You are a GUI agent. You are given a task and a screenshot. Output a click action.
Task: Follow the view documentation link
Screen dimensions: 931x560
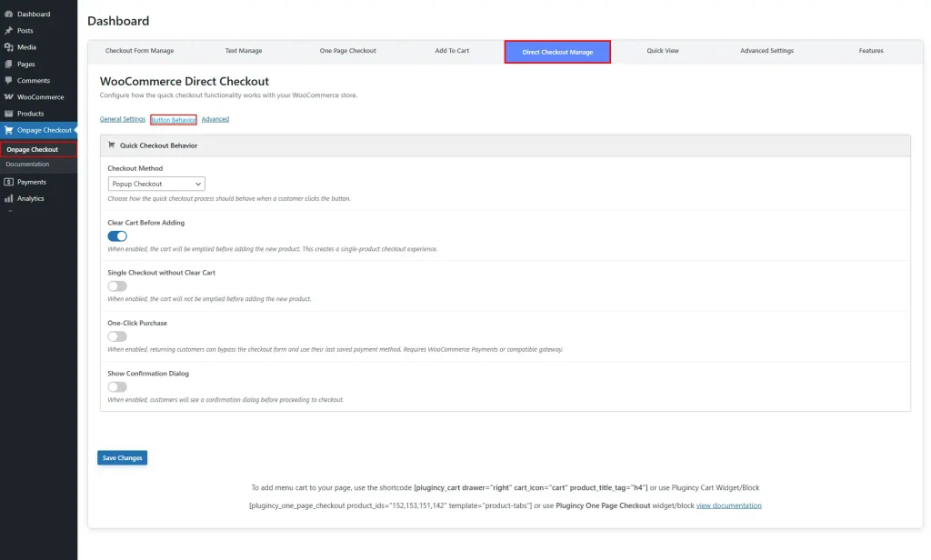[728, 506]
